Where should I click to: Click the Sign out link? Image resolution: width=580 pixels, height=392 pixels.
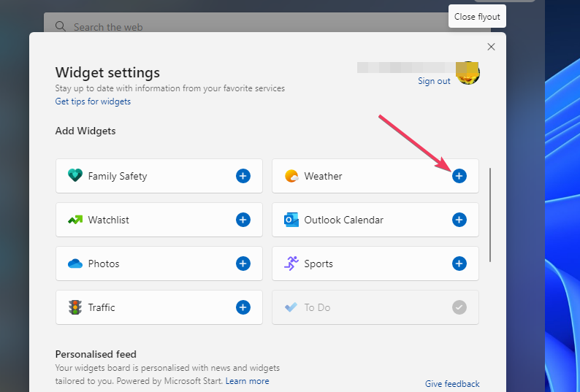[x=434, y=81]
